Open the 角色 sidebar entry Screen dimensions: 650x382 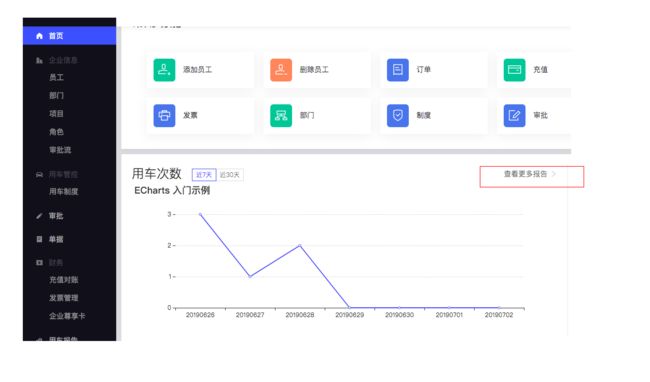[x=56, y=132]
